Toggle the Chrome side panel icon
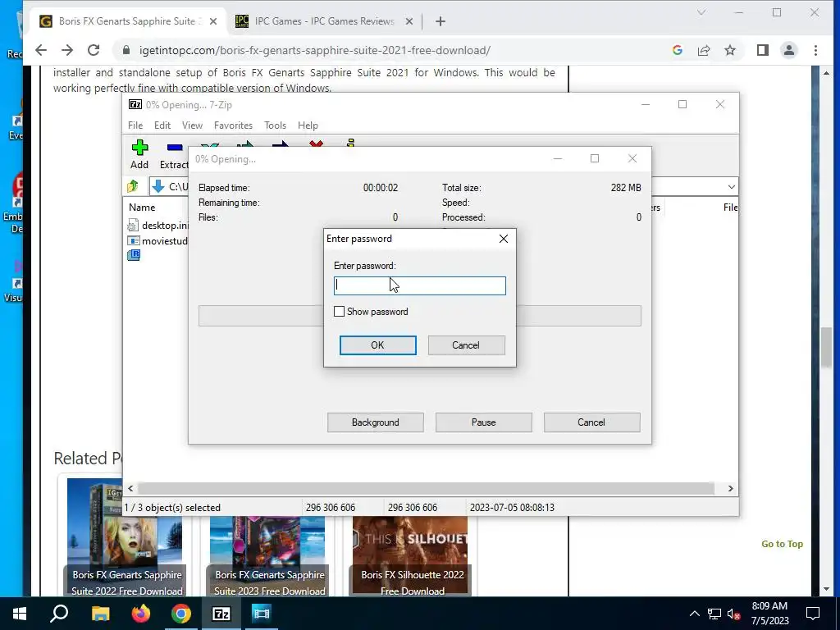 [763, 50]
